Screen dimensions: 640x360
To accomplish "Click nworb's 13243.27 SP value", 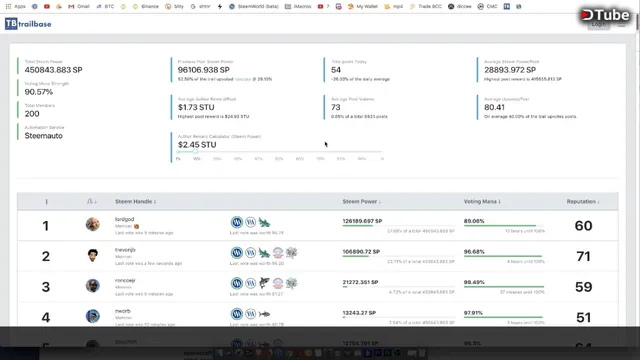I will (359, 313).
